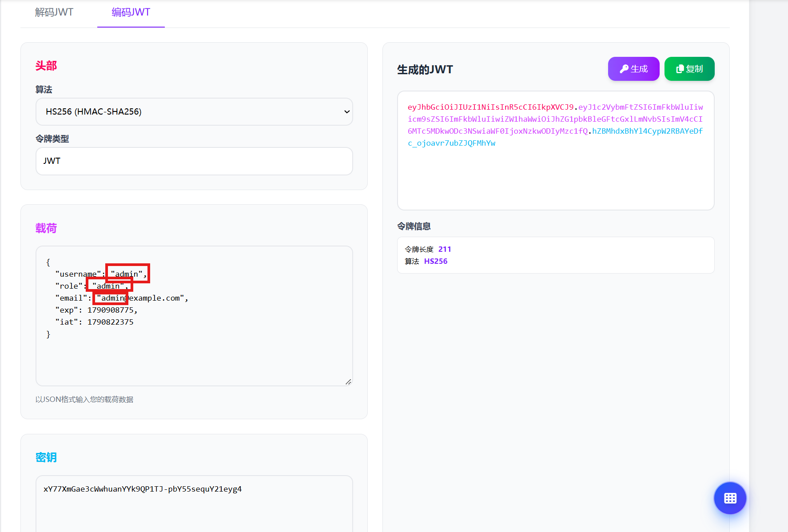Click the 令牌长度 211 value
788x532 pixels.
point(445,249)
